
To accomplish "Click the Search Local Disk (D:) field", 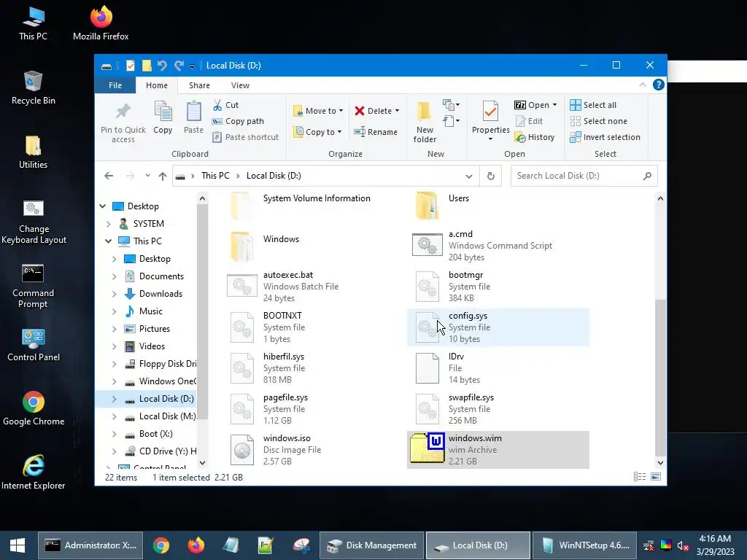I will tap(584, 176).
